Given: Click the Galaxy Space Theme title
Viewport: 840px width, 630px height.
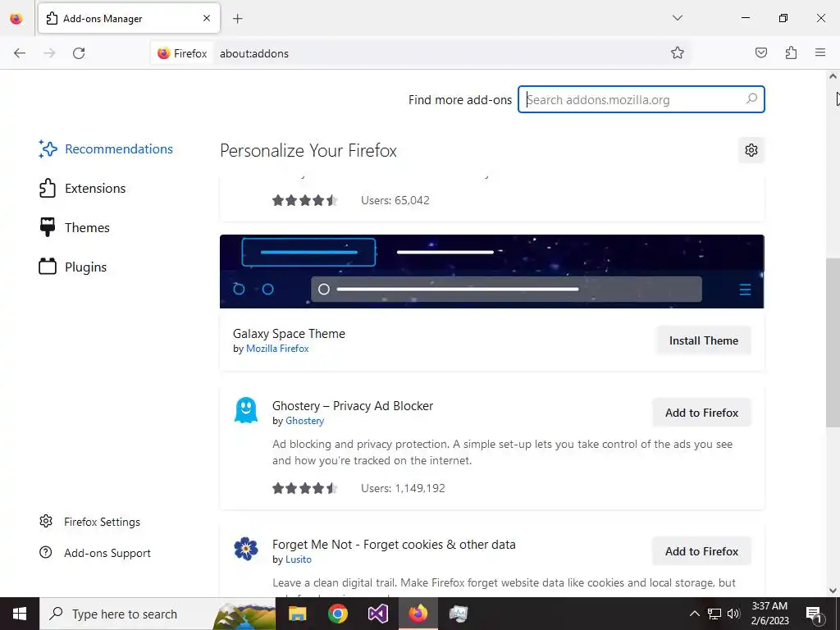Looking at the screenshot, I should [x=290, y=333].
